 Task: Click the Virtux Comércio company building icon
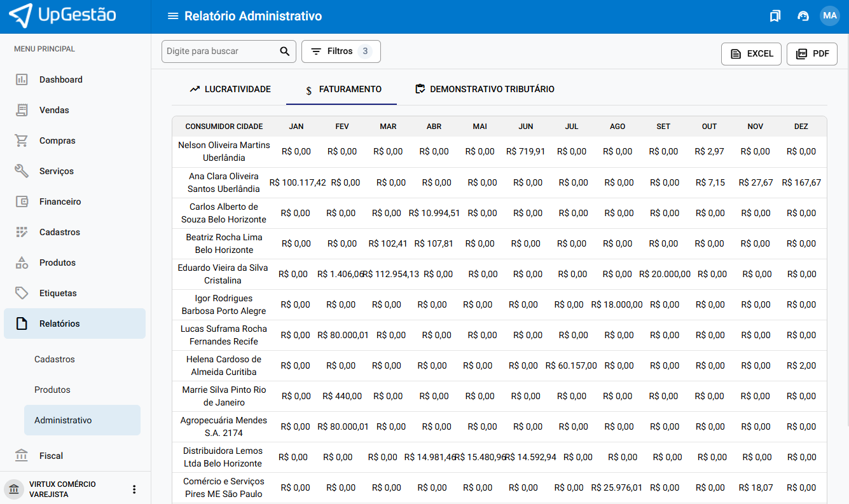click(x=13, y=489)
